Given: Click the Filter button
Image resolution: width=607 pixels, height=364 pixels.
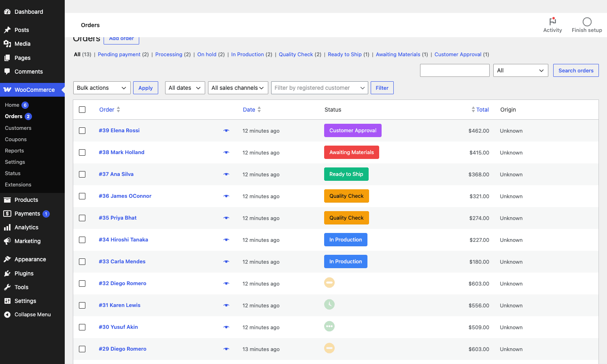Looking at the screenshot, I should [x=382, y=88].
